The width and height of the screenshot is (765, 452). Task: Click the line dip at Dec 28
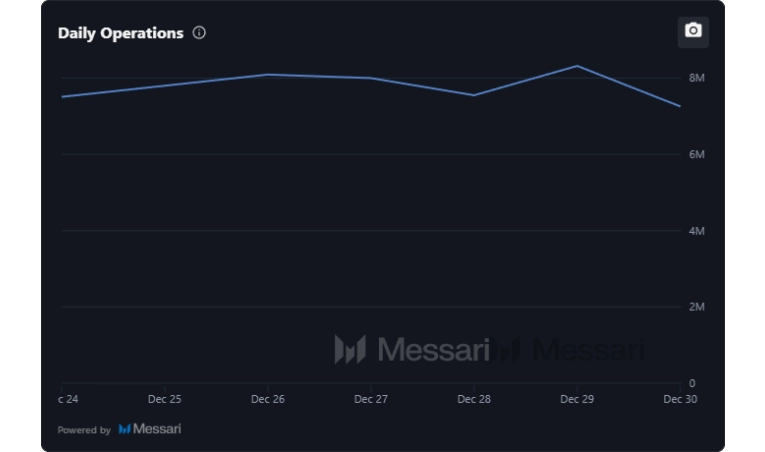pos(474,95)
